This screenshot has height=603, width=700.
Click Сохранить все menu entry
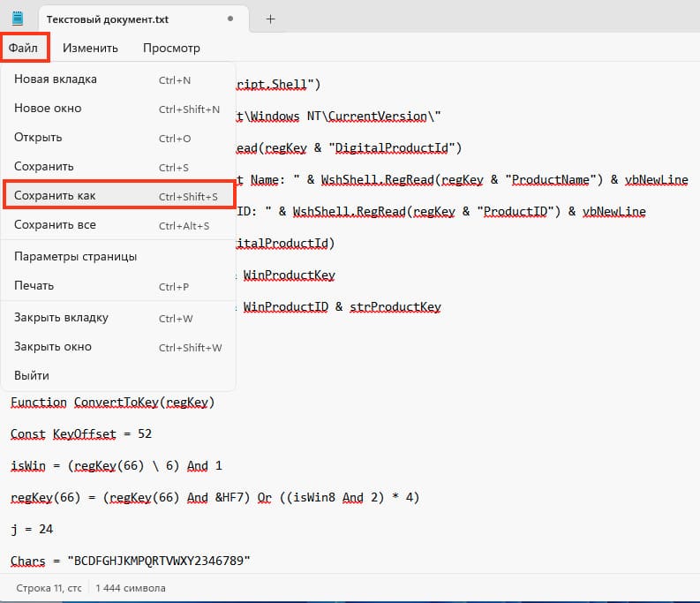tap(55, 225)
